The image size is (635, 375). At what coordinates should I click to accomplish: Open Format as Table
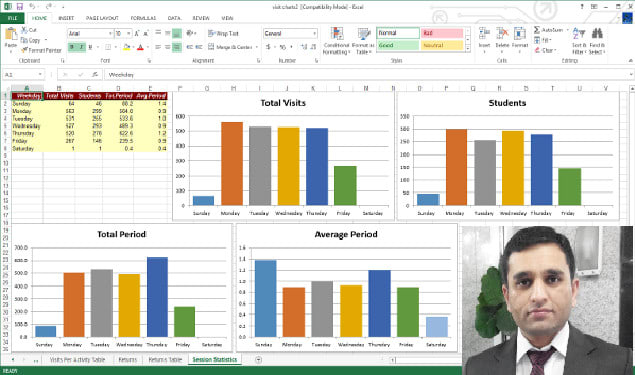(364, 41)
